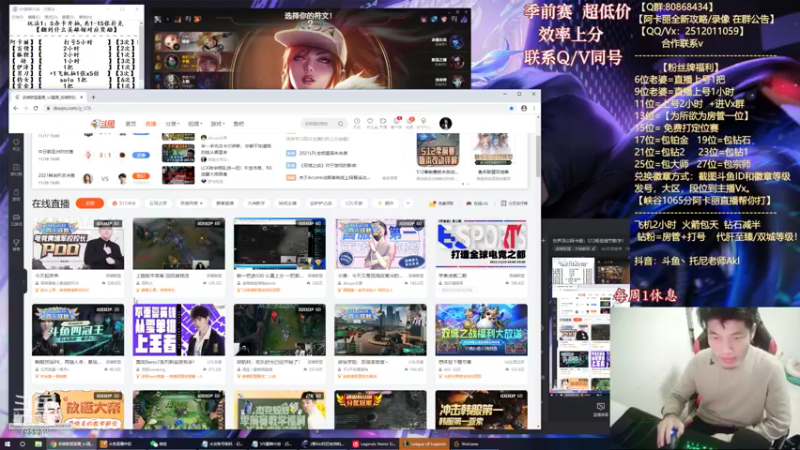Expand the 英雄列表 filter dropdown
This screenshot has width=800, height=450.
[191, 203]
